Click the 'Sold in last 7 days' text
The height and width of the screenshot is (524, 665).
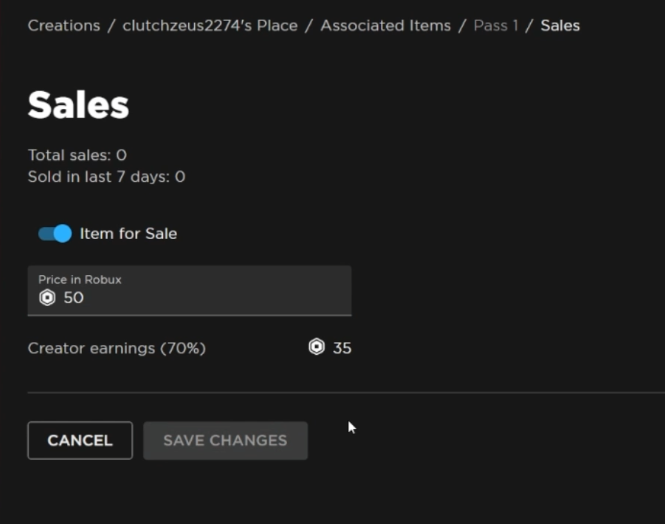coord(106,177)
